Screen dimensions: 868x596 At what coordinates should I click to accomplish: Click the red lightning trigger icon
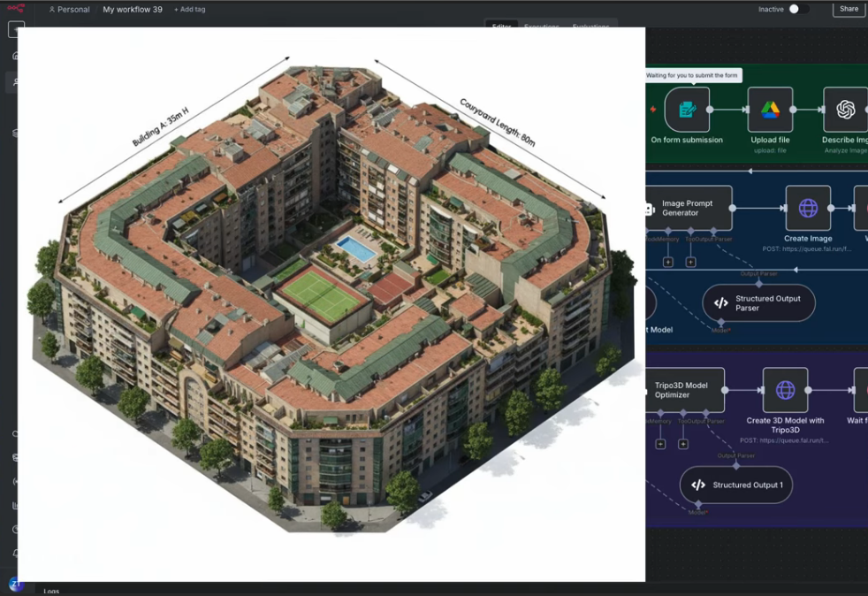click(653, 109)
